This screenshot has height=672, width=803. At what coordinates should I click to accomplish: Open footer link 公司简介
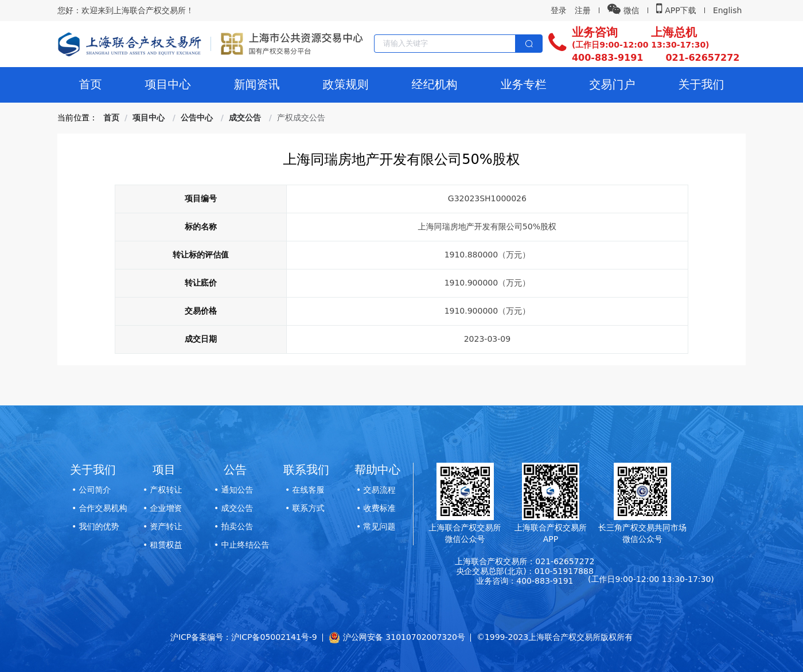tap(95, 490)
